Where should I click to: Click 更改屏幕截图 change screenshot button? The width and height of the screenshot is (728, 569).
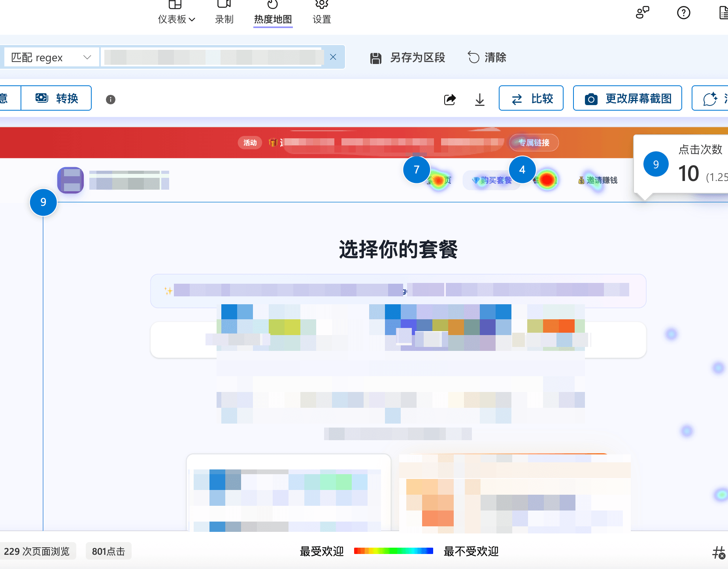pos(627,98)
